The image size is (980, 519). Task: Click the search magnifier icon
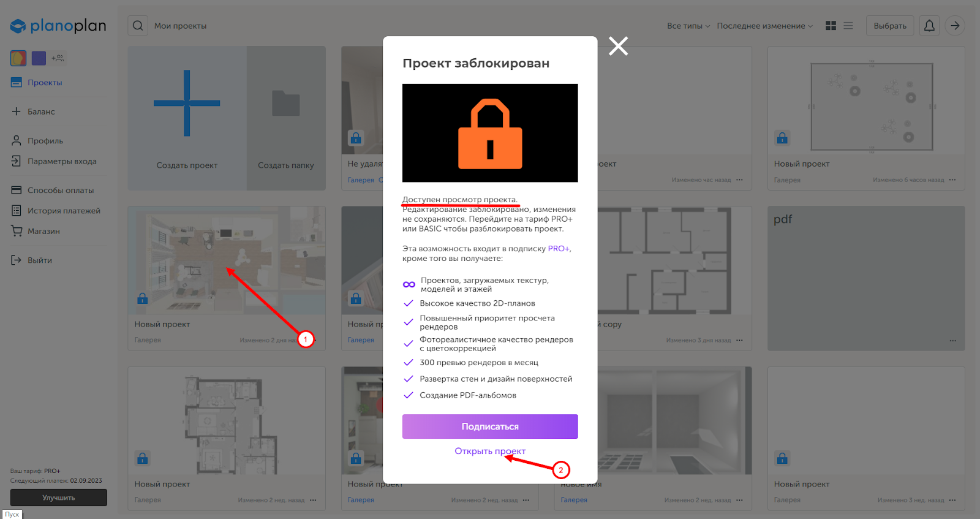click(138, 26)
